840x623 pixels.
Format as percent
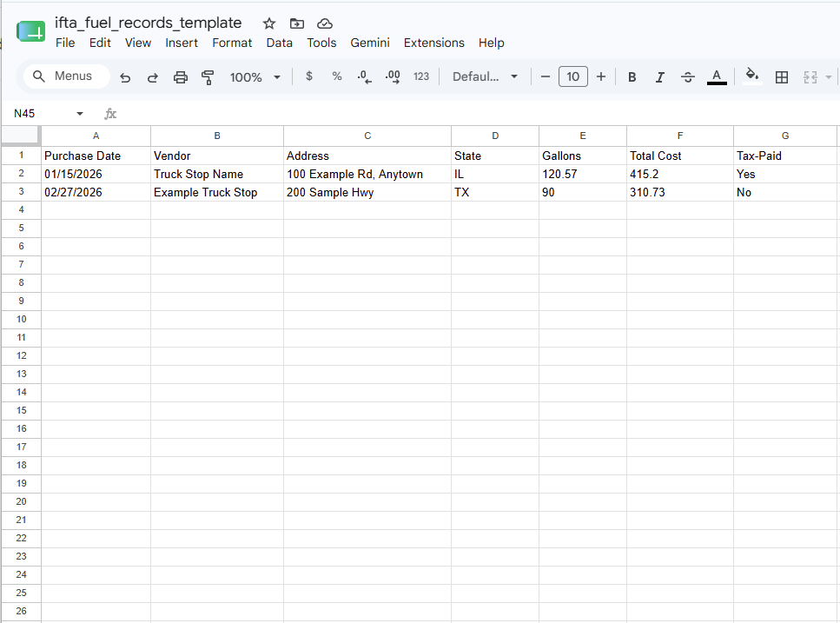pos(337,76)
